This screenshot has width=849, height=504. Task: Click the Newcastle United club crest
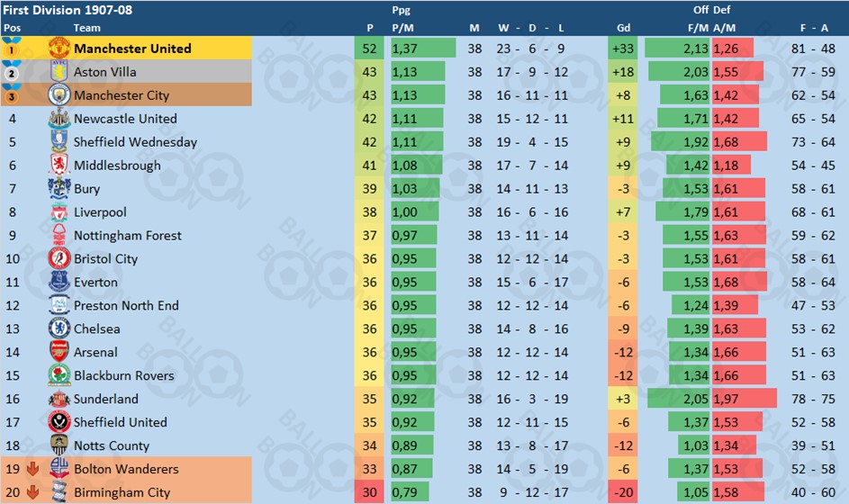(59, 118)
